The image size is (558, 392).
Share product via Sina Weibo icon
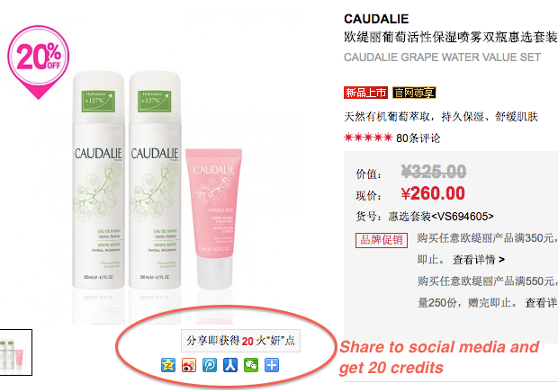(189, 365)
